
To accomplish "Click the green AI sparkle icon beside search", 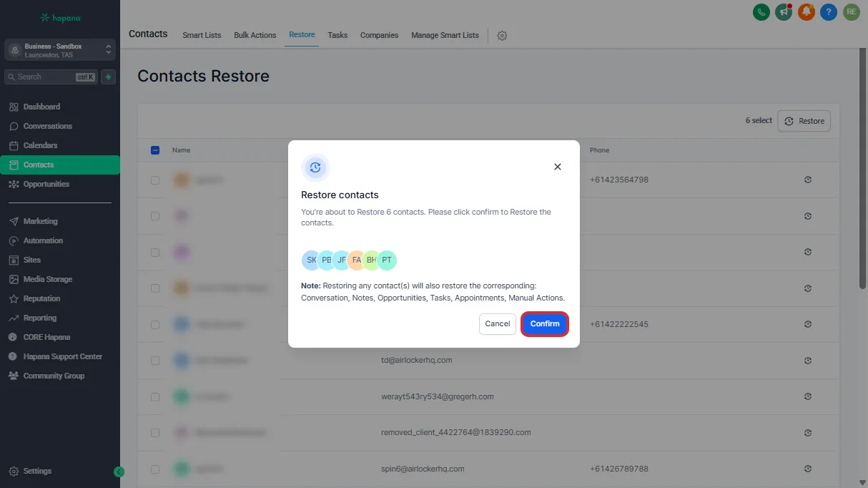I will click(108, 77).
